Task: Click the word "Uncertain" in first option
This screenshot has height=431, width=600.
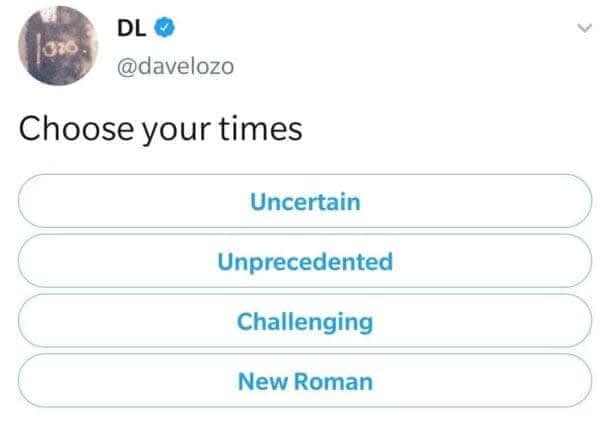Action: pyautogui.click(x=305, y=202)
